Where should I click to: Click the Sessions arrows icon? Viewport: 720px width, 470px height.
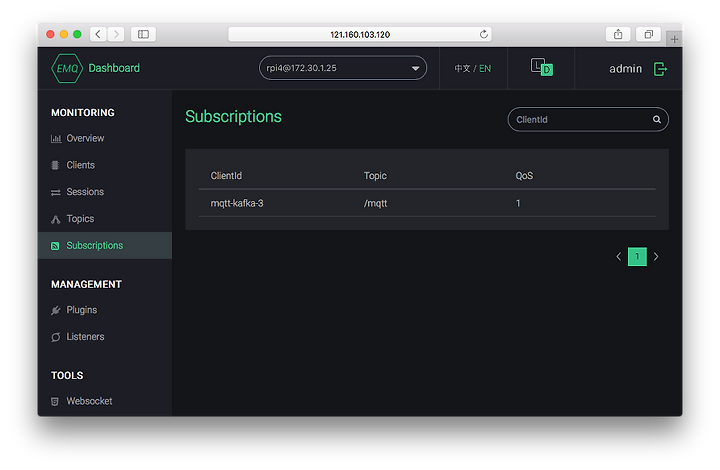point(56,192)
